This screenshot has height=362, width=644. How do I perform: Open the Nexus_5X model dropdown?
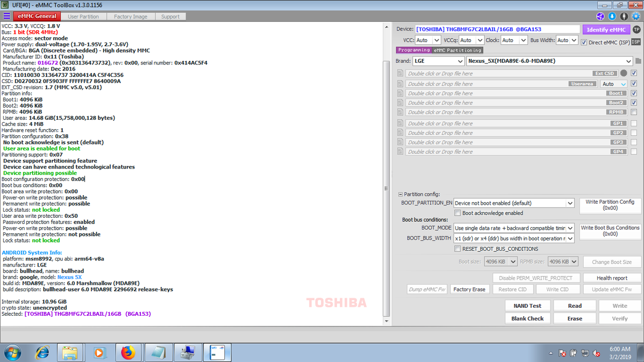coord(549,61)
